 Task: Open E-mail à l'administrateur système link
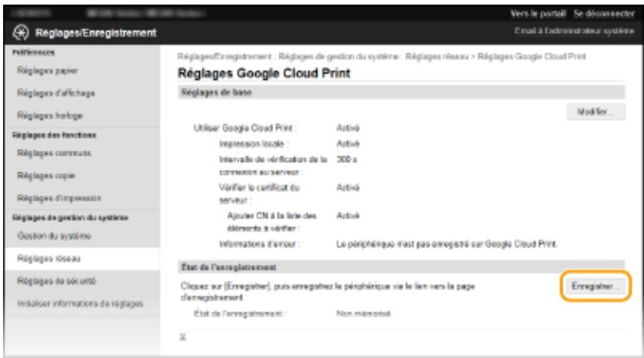point(574,31)
